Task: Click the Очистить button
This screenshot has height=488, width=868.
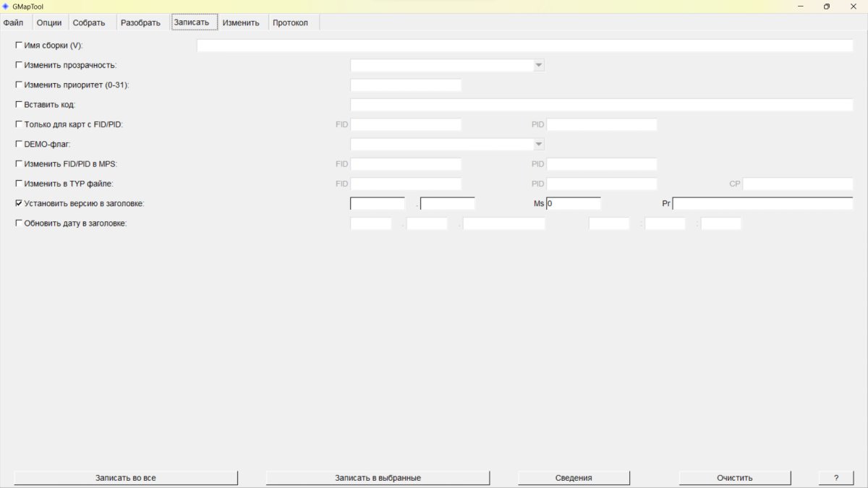Action: tap(734, 478)
